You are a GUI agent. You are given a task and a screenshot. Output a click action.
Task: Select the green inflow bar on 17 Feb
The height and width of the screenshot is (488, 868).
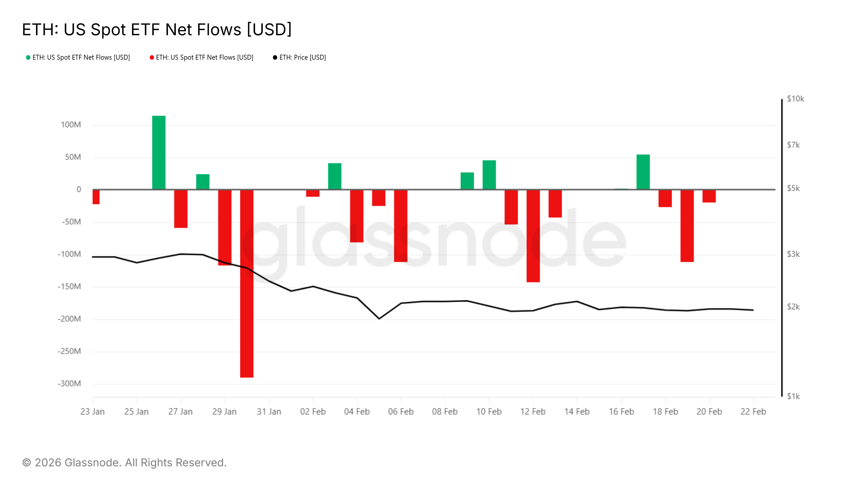(643, 172)
